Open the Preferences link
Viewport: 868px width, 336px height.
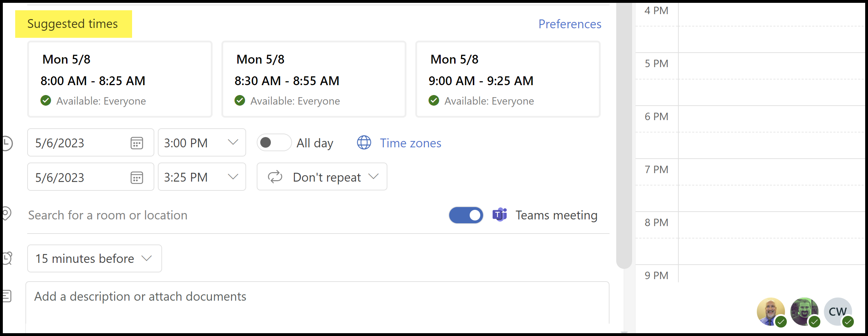point(570,24)
